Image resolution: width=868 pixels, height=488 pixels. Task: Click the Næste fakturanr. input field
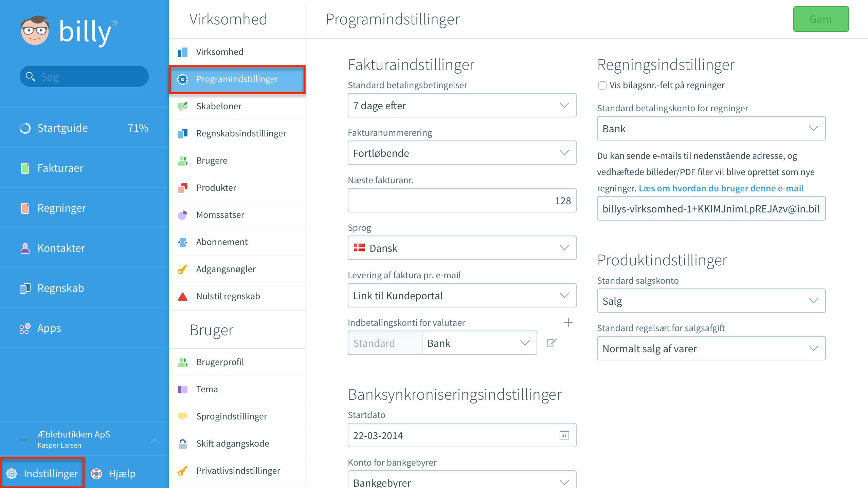462,200
